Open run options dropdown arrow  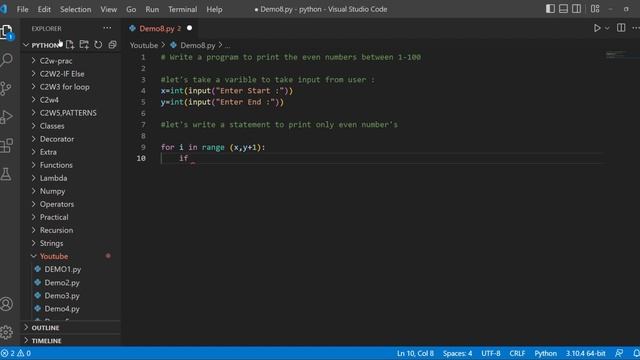pyautogui.click(x=607, y=29)
